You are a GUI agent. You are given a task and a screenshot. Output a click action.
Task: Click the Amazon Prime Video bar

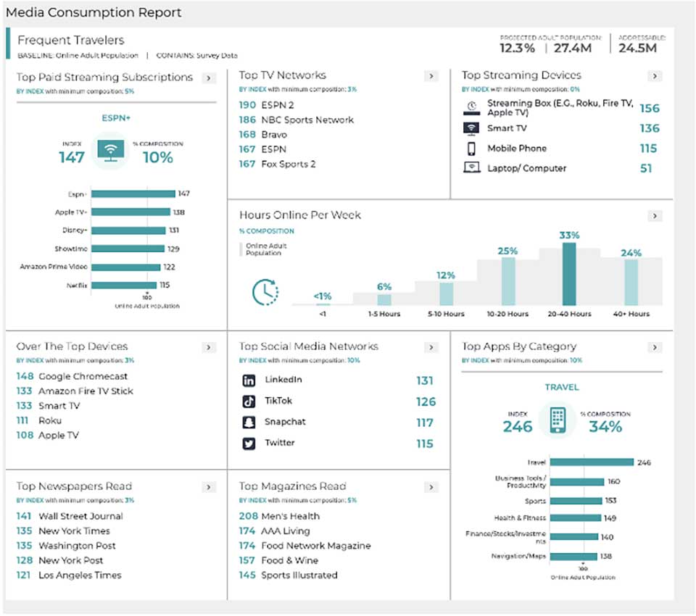[126, 267]
